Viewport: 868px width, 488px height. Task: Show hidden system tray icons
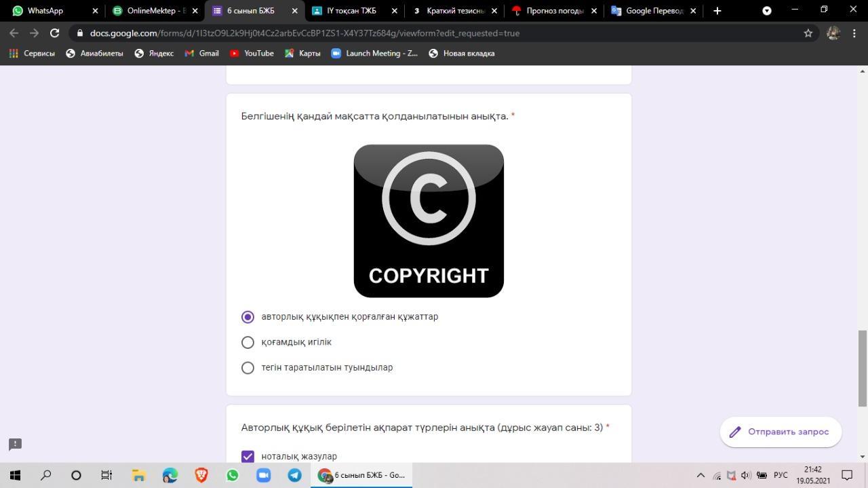(701, 475)
